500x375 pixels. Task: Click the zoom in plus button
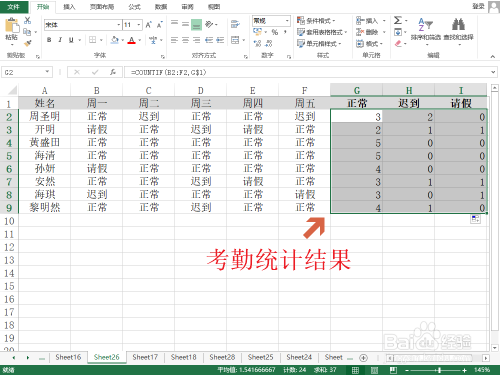coord(464,370)
